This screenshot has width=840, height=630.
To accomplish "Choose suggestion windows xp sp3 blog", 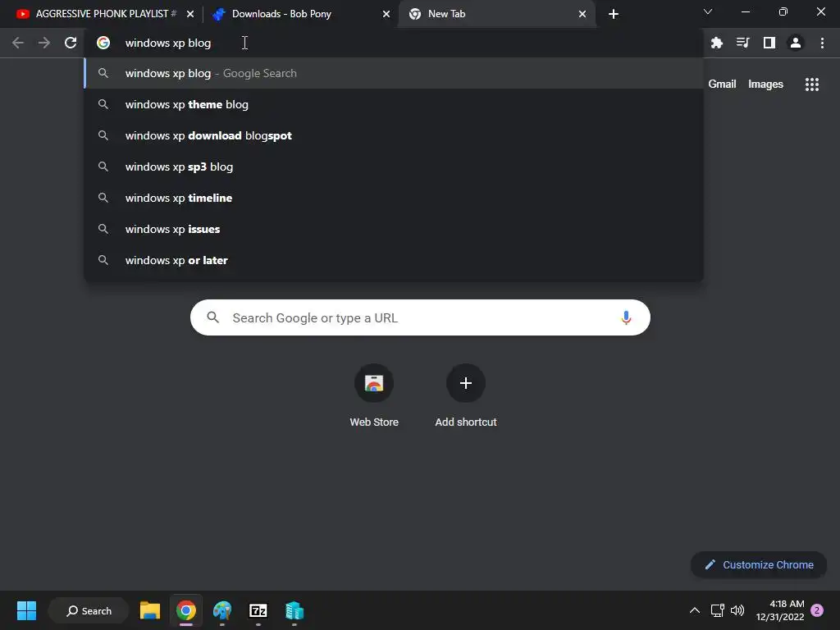I will click(x=394, y=167).
